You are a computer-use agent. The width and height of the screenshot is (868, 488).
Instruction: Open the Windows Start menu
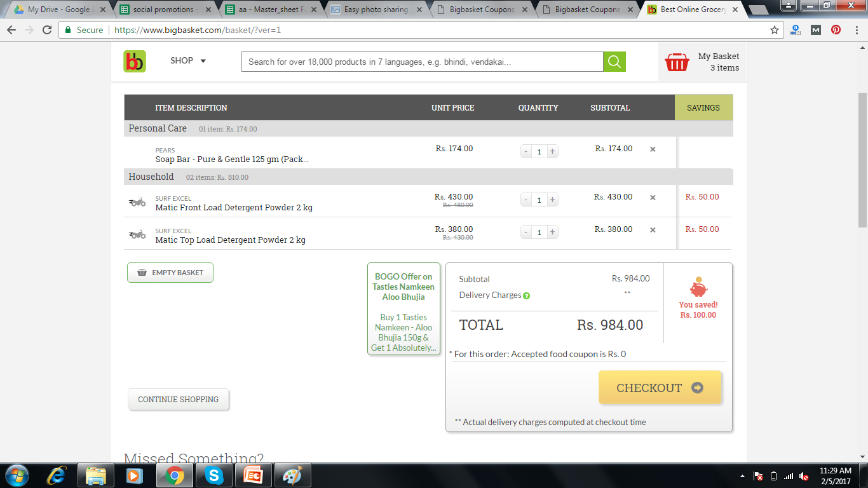[17, 475]
